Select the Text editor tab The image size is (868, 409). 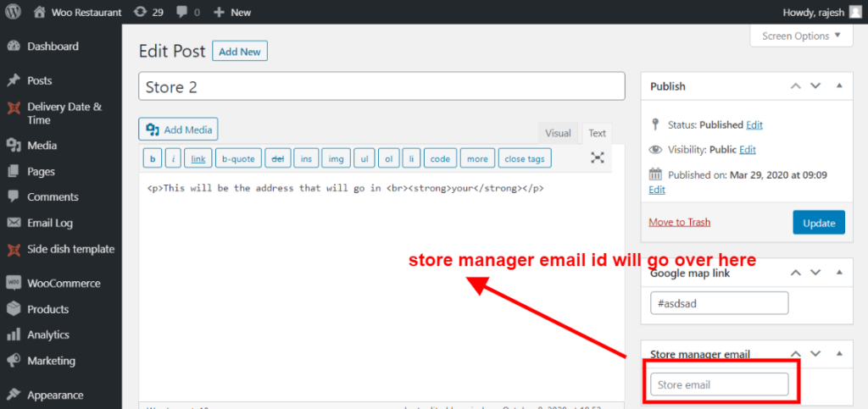click(598, 133)
